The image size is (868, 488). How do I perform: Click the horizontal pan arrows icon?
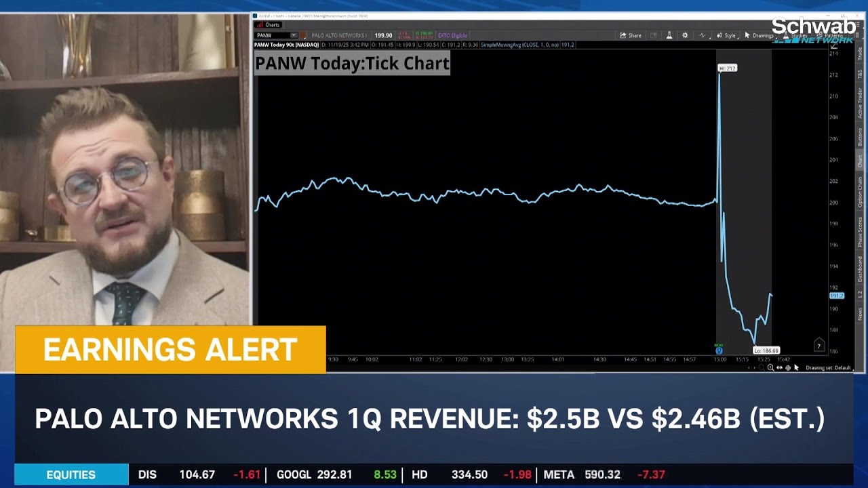click(779, 367)
